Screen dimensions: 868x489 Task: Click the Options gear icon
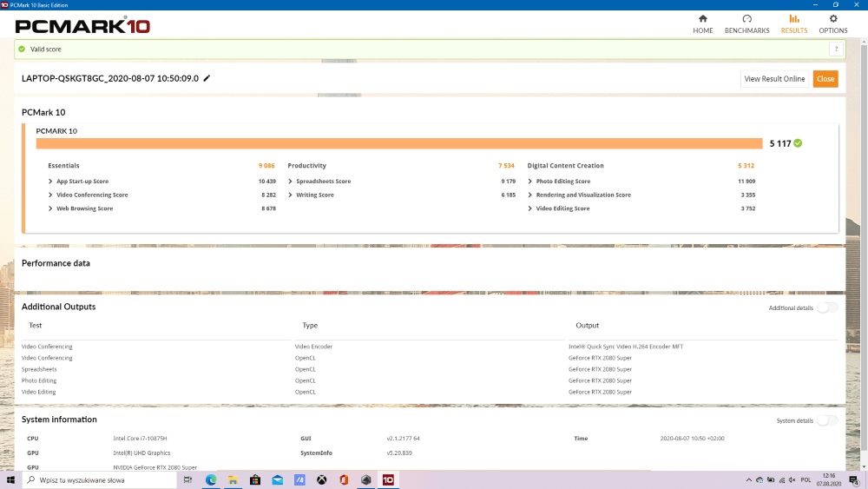click(x=833, y=19)
